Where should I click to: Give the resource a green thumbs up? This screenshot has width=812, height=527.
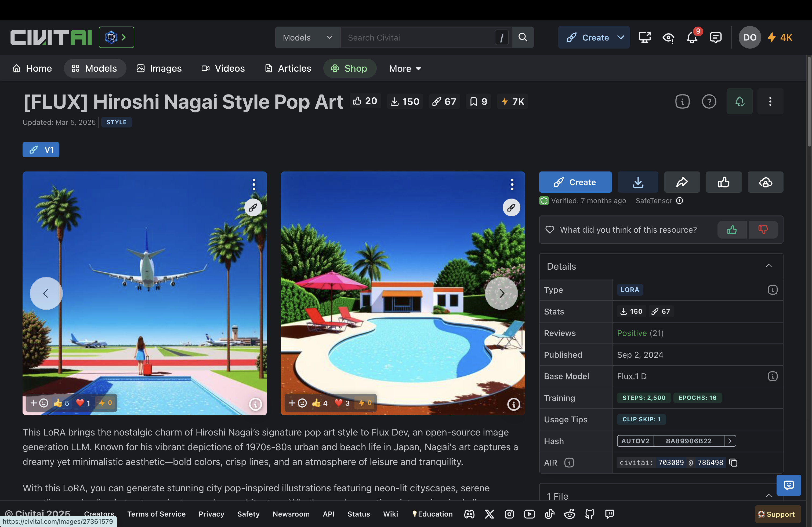(x=731, y=230)
